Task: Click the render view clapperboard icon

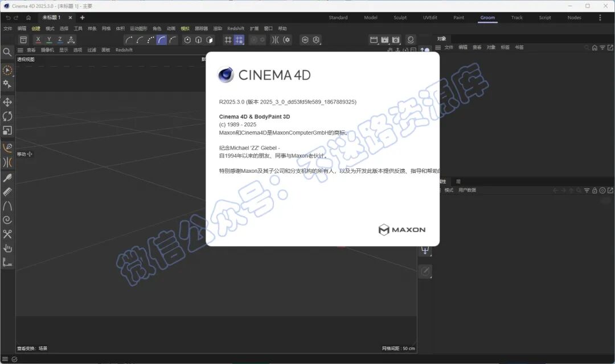Action: click(374, 40)
